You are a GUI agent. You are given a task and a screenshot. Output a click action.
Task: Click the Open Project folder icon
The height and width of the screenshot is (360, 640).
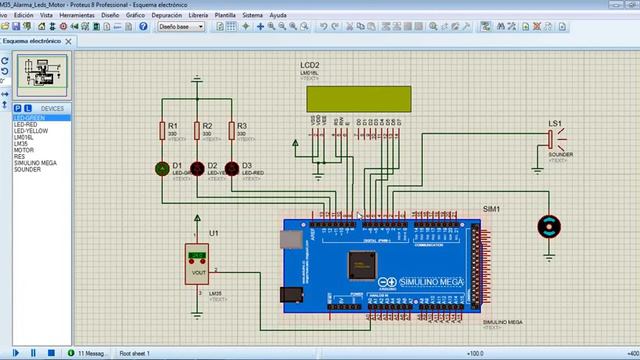pos(5,27)
